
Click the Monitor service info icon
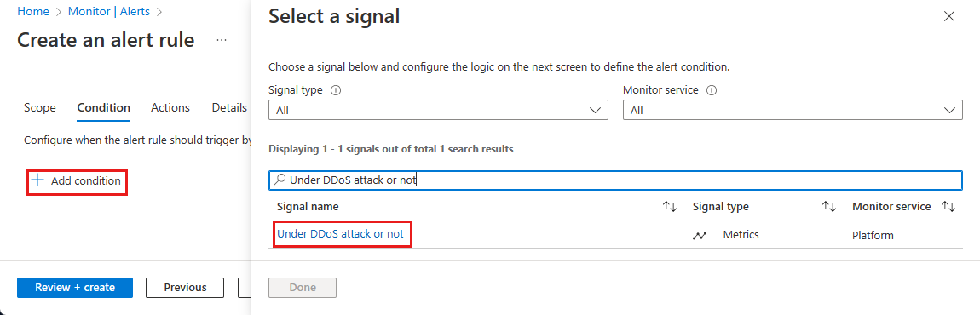coord(712,90)
